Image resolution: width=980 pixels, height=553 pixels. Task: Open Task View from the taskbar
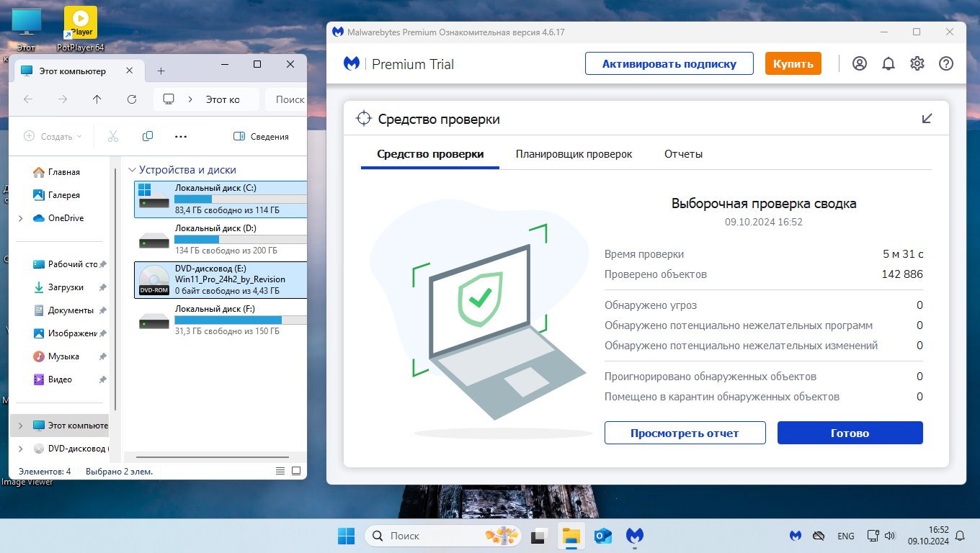click(x=538, y=536)
